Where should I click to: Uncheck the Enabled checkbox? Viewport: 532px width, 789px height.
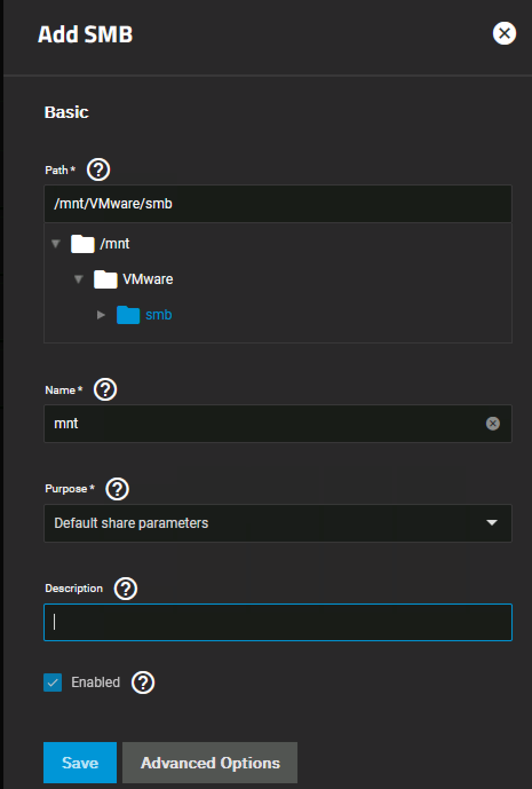point(53,683)
